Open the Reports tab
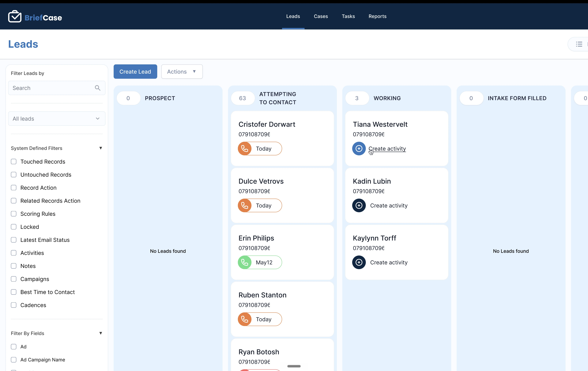 [378, 16]
